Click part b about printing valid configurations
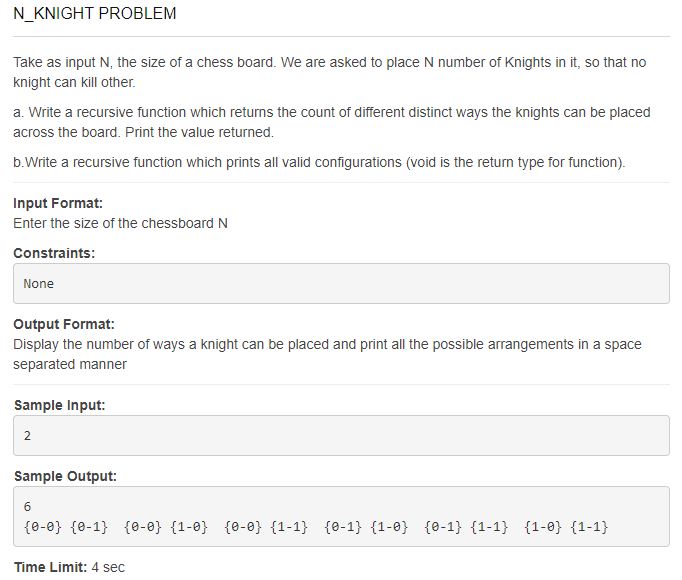The height and width of the screenshot is (580, 682). [319, 162]
